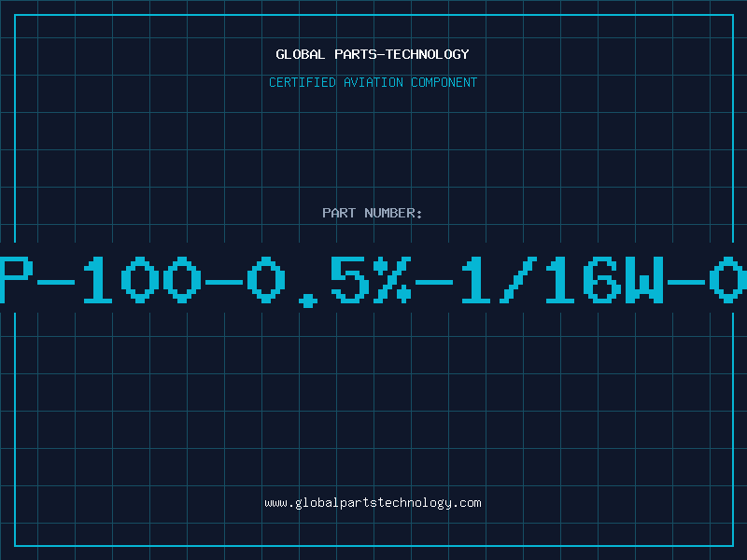Click the GLOBAL PARTS-TECHNOLOGY heading
747x560 pixels.
click(x=373, y=54)
